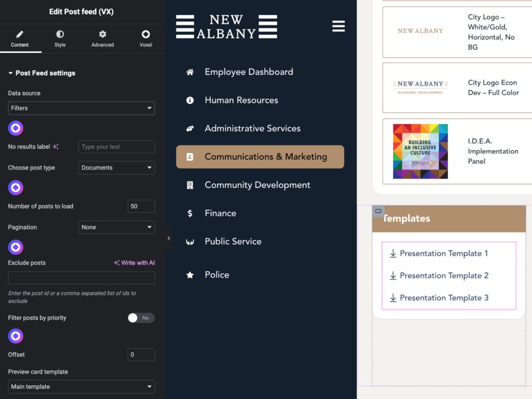Click the New Albany site logo
This screenshot has width=532, height=399.
point(227,26)
